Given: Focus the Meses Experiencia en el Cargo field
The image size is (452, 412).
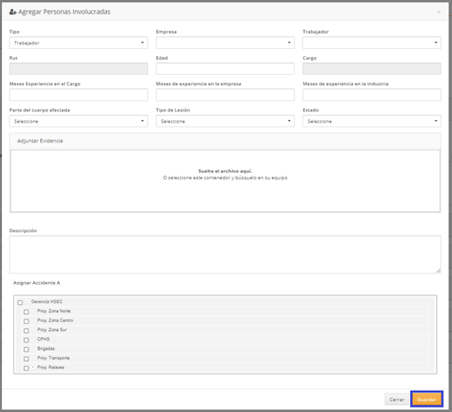Looking at the screenshot, I should [x=78, y=95].
